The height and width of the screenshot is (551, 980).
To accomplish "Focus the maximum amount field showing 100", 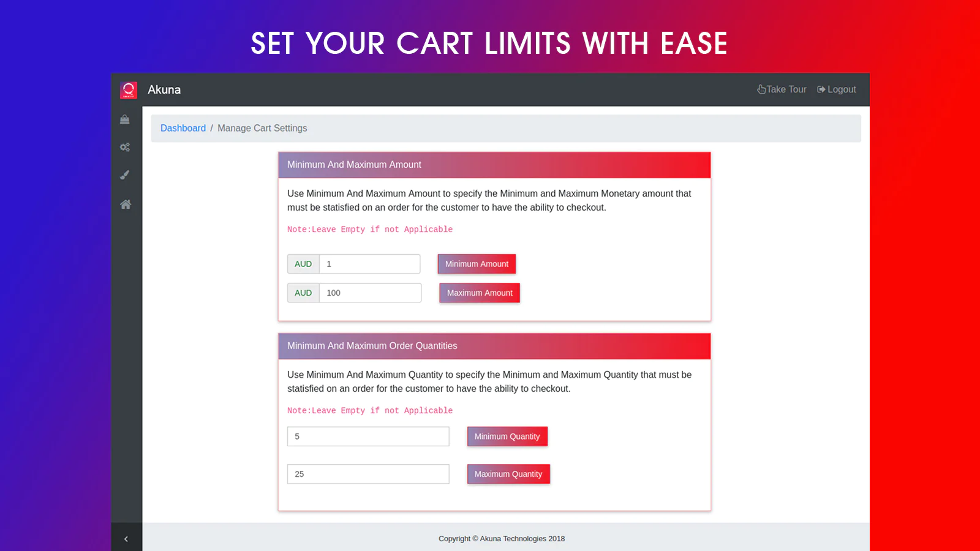I will coord(371,293).
